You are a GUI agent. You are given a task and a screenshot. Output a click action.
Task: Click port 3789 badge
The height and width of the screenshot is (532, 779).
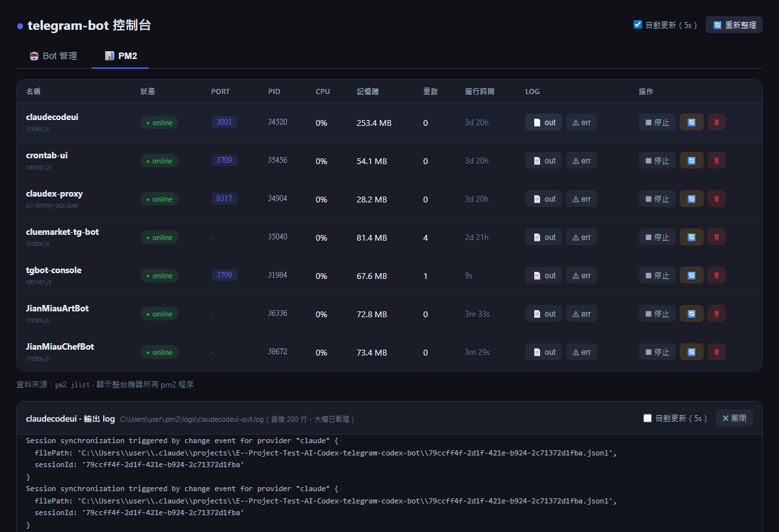(x=224, y=160)
